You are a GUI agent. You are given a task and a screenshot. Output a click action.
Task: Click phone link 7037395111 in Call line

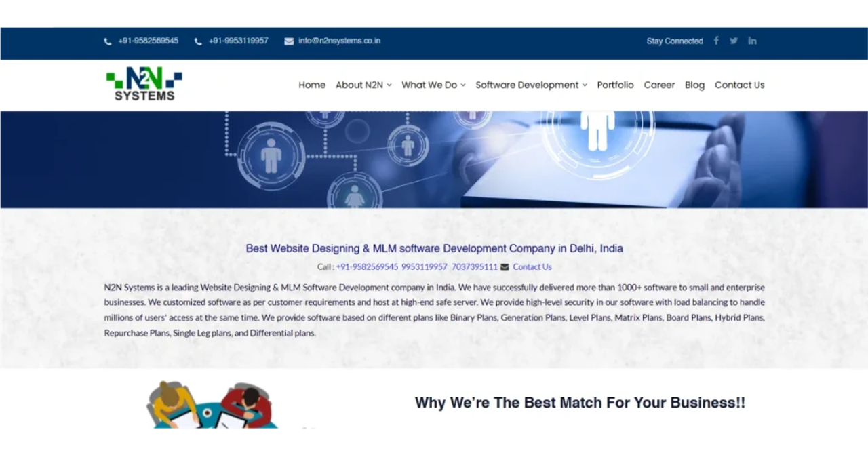point(475,267)
